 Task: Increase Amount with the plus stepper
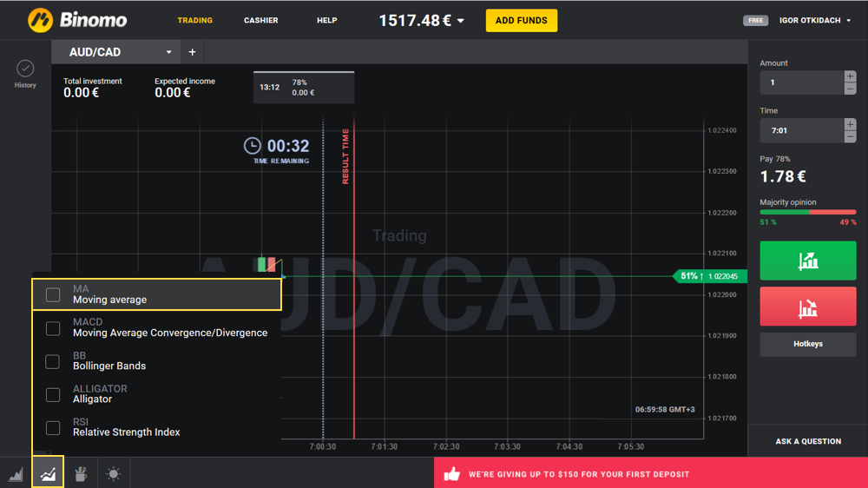click(x=850, y=76)
